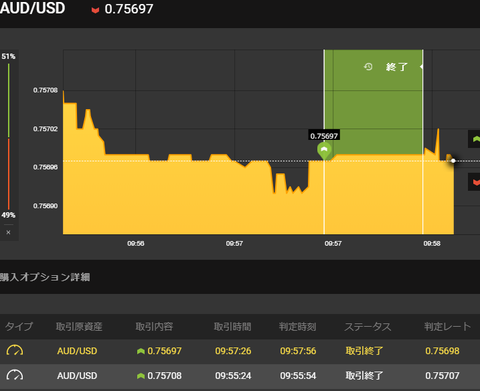
Task: Click the green HIGH arrow button at right edge
Action: pos(474,139)
